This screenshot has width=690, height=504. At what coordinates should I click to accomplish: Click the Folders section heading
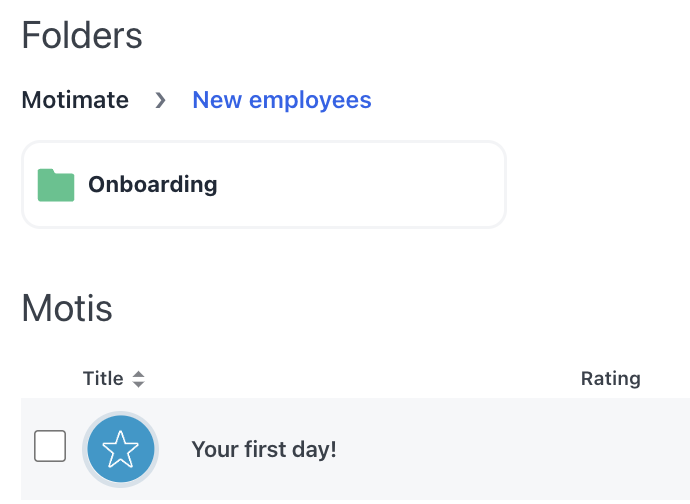click(x=82, y=37)
